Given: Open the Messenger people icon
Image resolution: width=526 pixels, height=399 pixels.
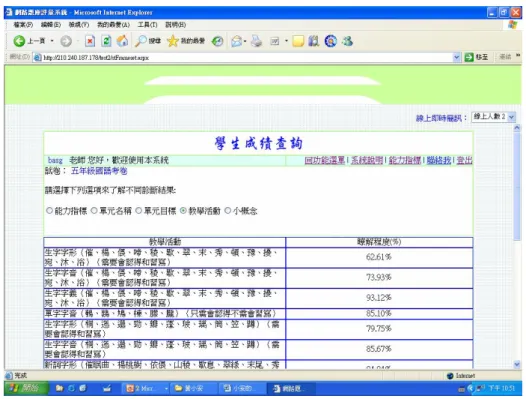Looking at the screenshot, I should click(x=348, y=41).
